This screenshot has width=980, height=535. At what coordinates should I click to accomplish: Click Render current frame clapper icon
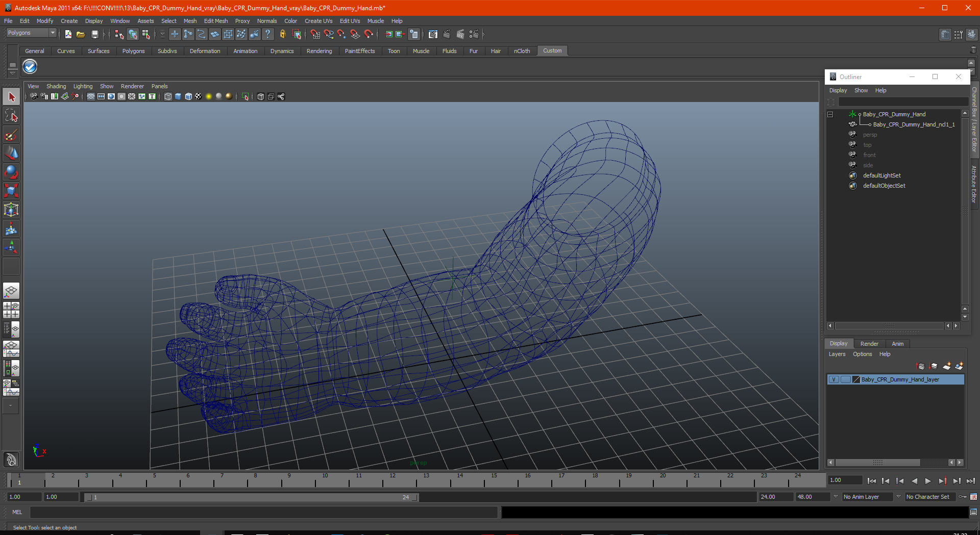pos(447,34)
